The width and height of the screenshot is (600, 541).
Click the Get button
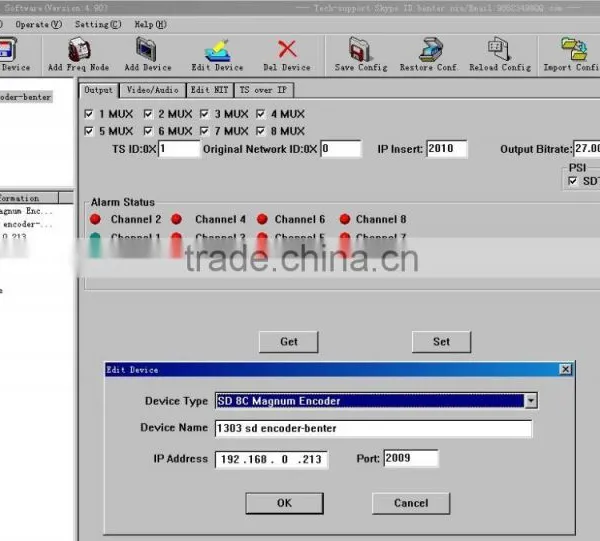(289, 342)
